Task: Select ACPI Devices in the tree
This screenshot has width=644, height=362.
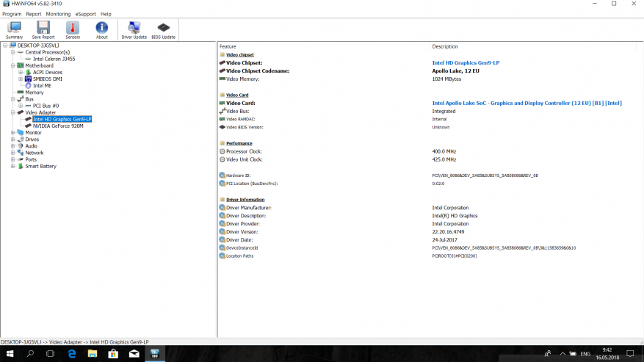Action: pos(48,72)
